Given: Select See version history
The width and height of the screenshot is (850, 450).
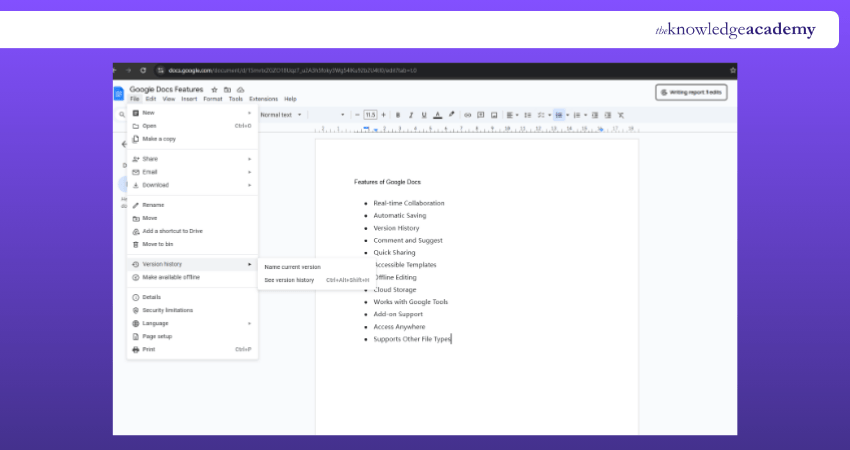Looking at the screenshot, I should click(289, 280).
